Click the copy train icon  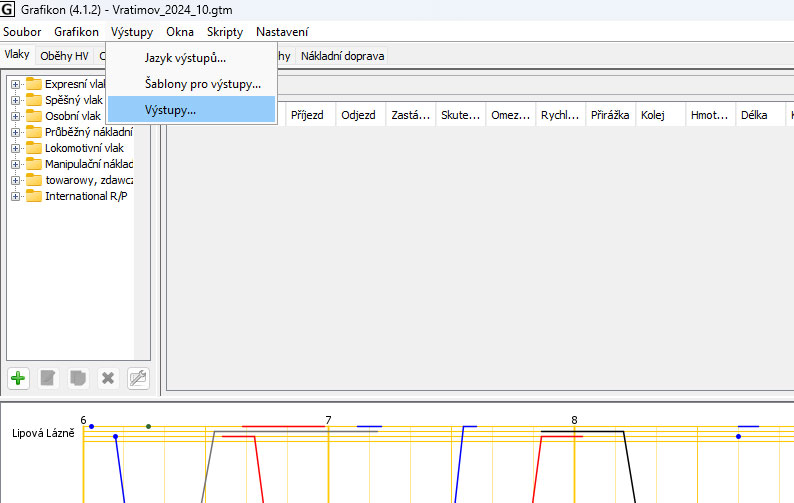click(78, 378)
